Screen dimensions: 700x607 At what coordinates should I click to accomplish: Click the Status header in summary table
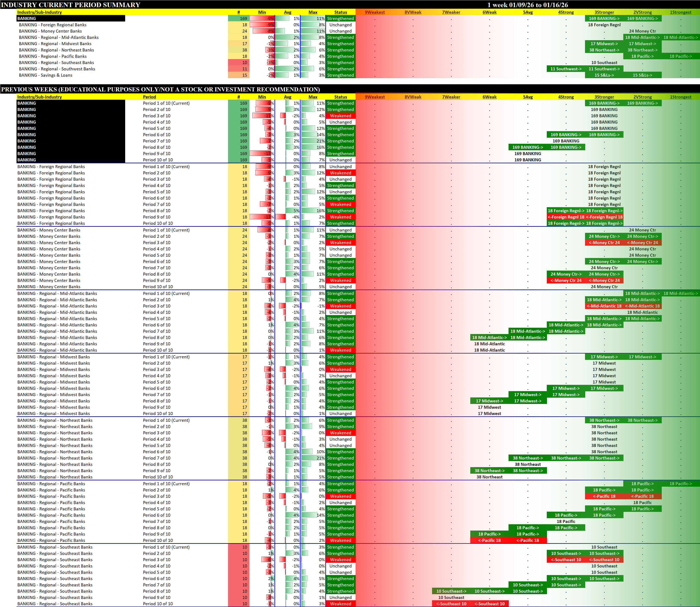[340, 12]
